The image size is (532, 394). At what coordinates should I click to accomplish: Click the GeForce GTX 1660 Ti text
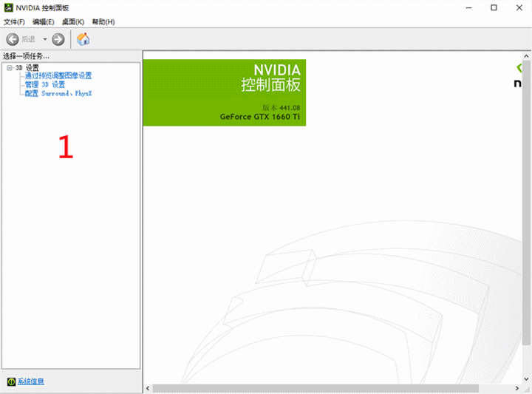point(260,117)
